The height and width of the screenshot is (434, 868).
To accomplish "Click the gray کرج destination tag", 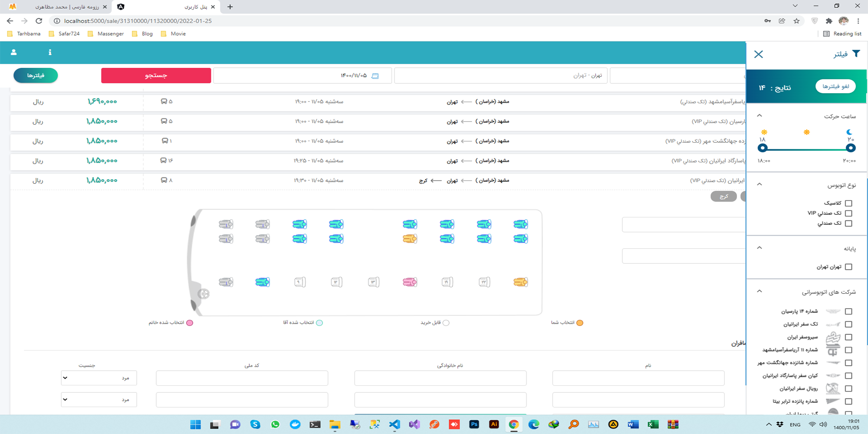I will [x=723, y=197].
